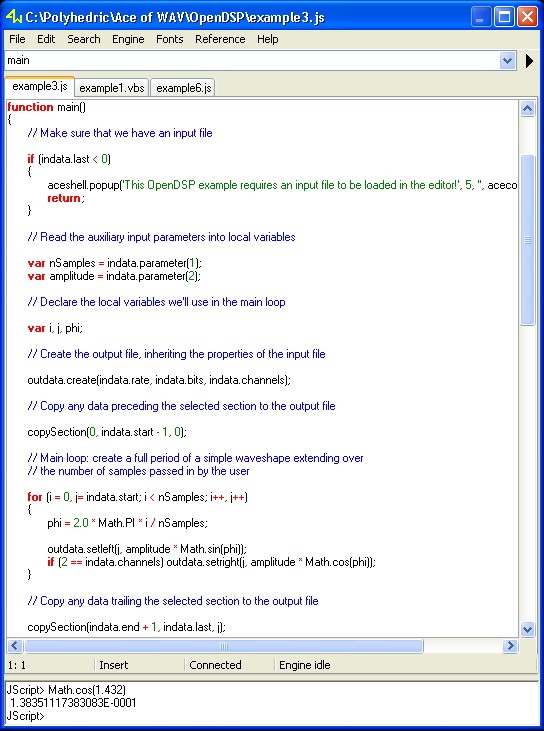Viewport: 544px width, 731px height.
Task: Click the '// Main loop: create a full period' comment
Action: [x=195, y=458]
